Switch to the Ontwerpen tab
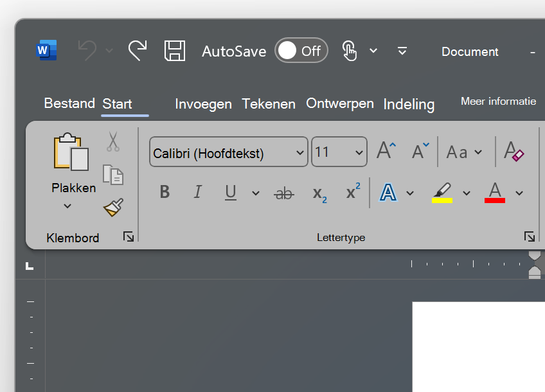 [340, 103]
